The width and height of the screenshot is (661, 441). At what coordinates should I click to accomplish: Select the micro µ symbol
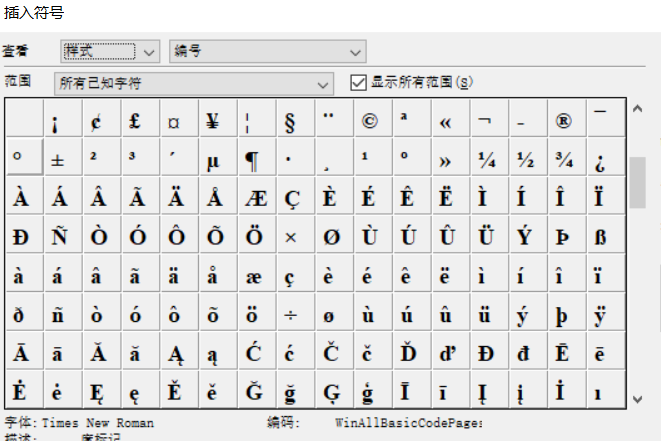point(218,157)
